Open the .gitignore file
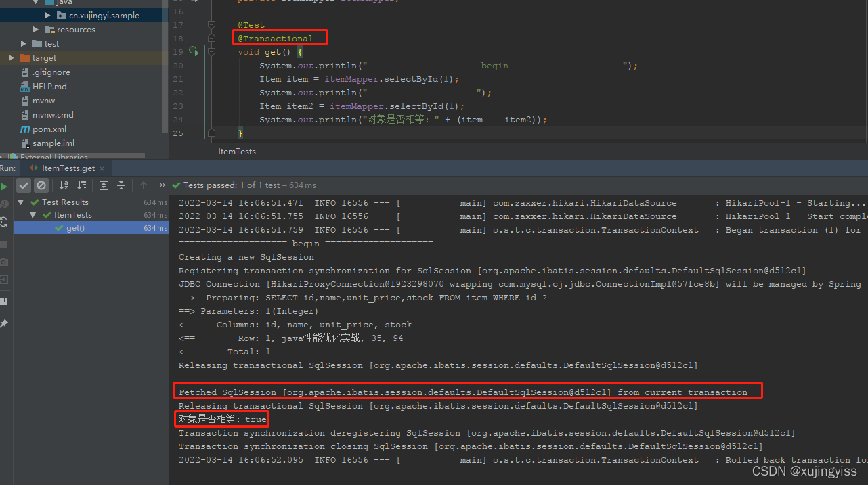868x485 pixels. pos(51,72)
